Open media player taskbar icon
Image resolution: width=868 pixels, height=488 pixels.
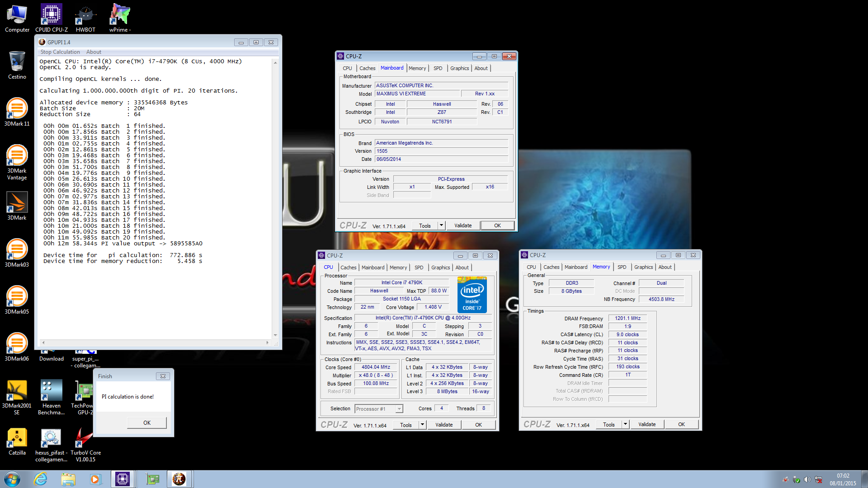[95, 479]
